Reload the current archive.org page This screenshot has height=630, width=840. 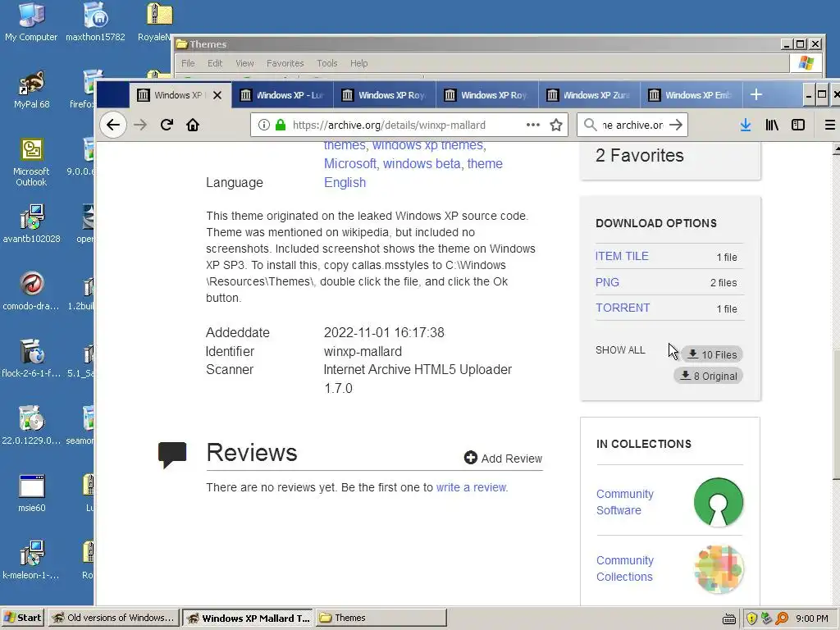[x=167, y=125]
